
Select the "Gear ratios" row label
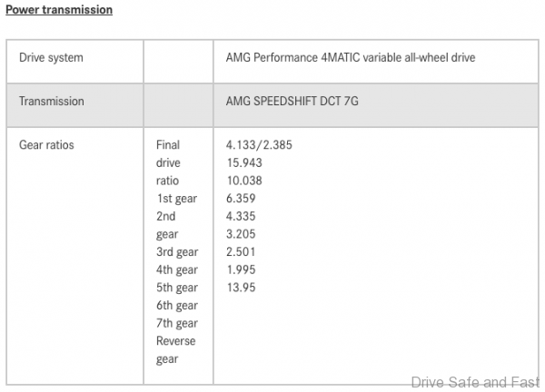coord(47,144)
